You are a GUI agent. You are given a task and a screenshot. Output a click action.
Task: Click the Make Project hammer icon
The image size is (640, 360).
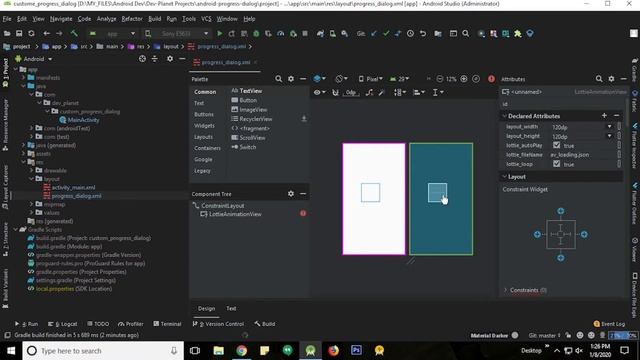click(x=74, y=33)
